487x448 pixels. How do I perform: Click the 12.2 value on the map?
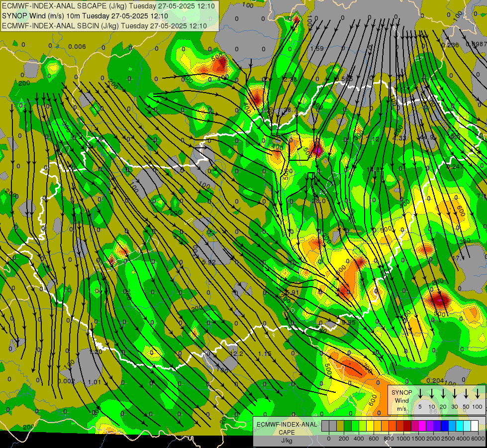[237, 353]
